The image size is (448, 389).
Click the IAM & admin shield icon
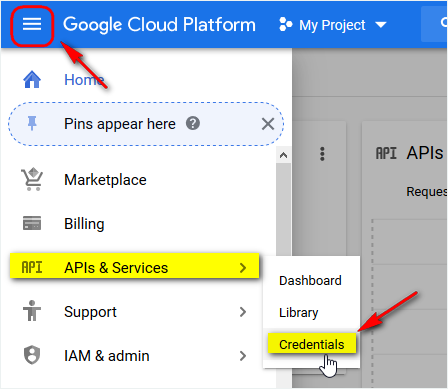tap(32, 355)
